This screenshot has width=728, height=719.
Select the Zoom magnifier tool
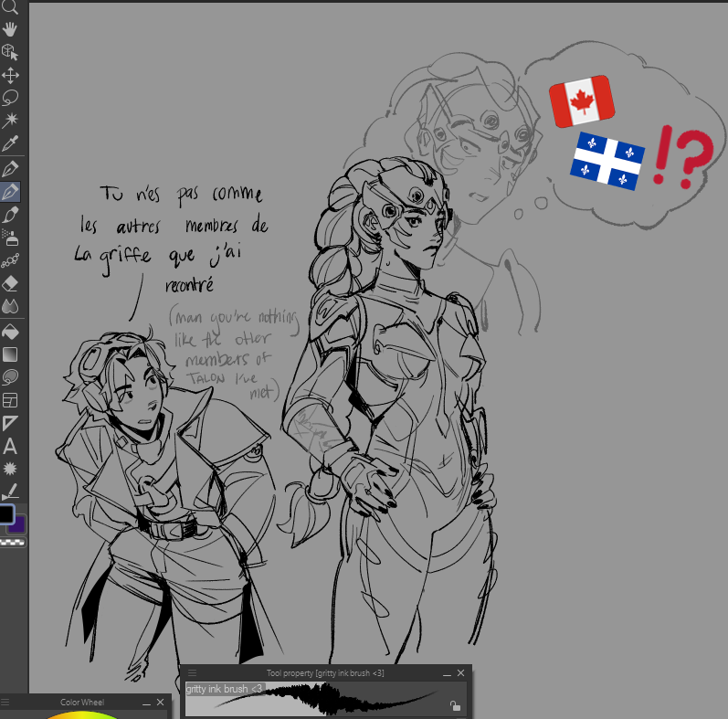click(10, 7)
